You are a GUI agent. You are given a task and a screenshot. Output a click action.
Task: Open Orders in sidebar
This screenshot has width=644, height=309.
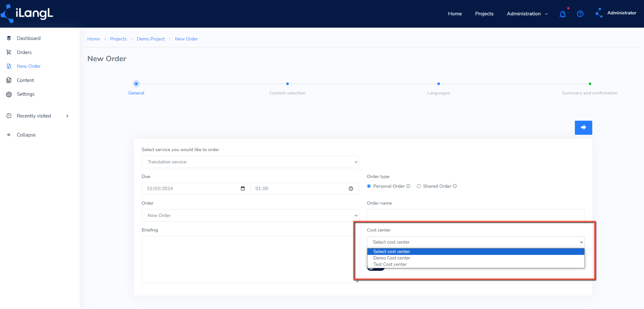(24, 52)
